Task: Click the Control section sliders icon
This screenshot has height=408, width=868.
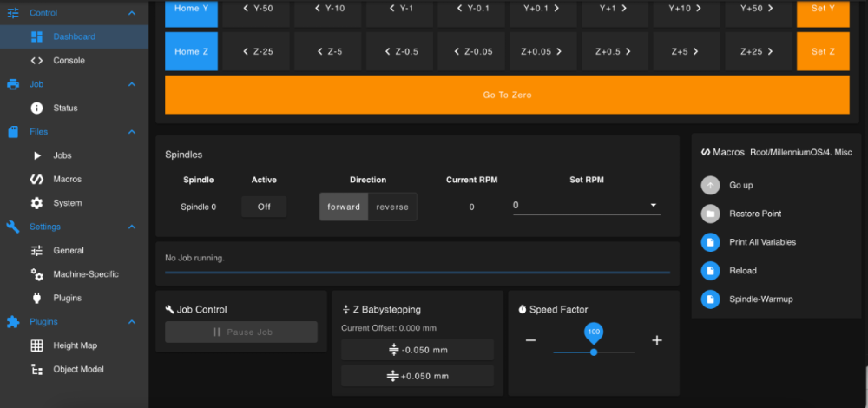Action: click(x=13, y=13)
